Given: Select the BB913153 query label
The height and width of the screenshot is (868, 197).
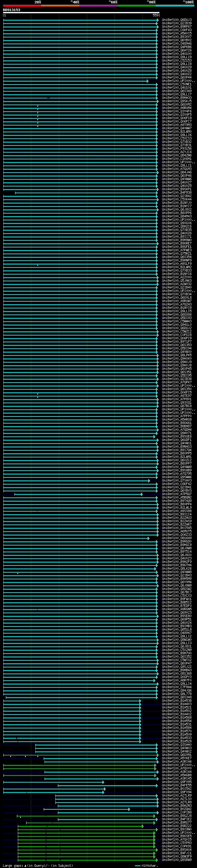Looking at the screenshot, I should pyautogui.click(x=11, y=10).
